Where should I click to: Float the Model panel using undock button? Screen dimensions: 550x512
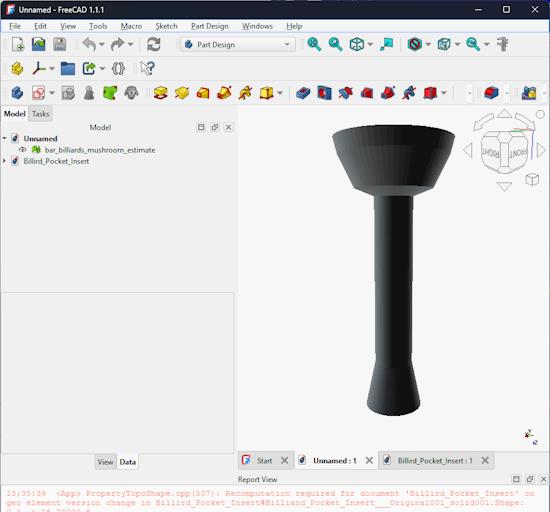tap(215, 127)
